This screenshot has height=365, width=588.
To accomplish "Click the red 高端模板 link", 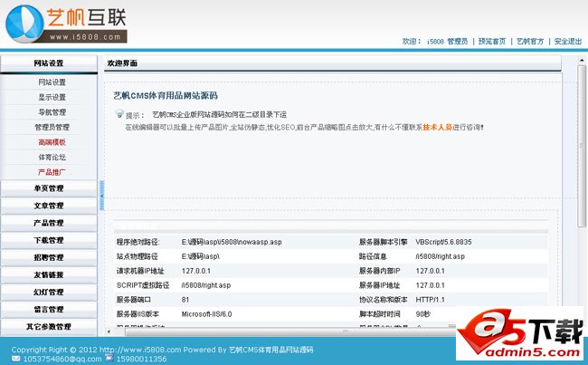I will click(x=52, y=142).
